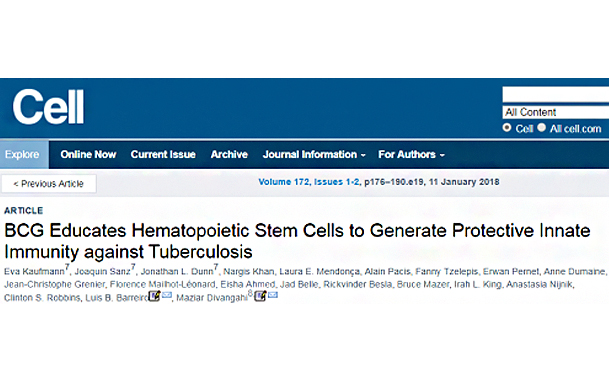Expand the For Authors dropdown menu

(x=411, y=155)
